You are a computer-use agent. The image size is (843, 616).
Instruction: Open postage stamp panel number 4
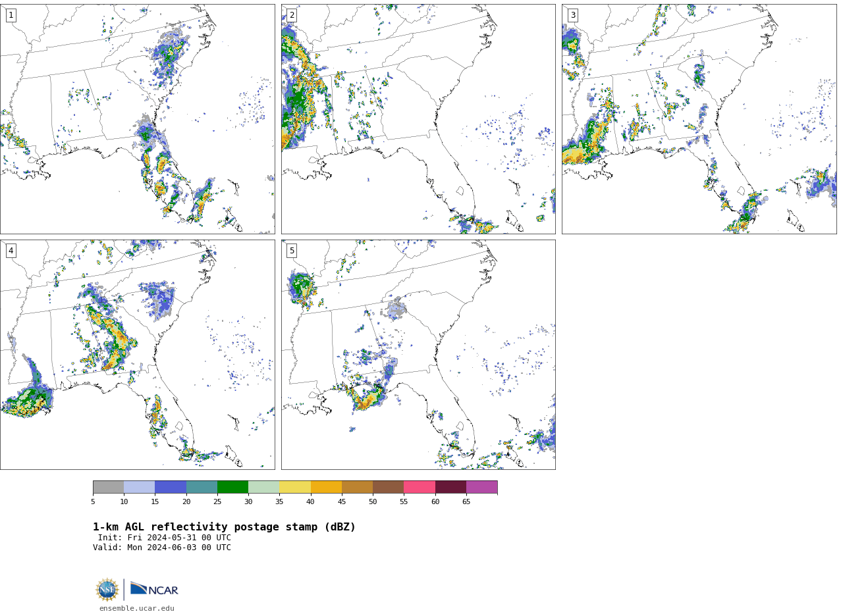click(x=137, y=355)
